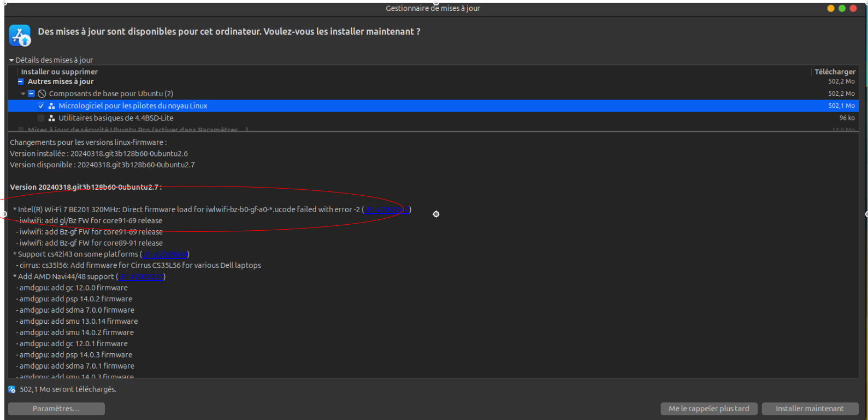Toggle the 'Autres mises à jour' checkbox

click(21, 81)
